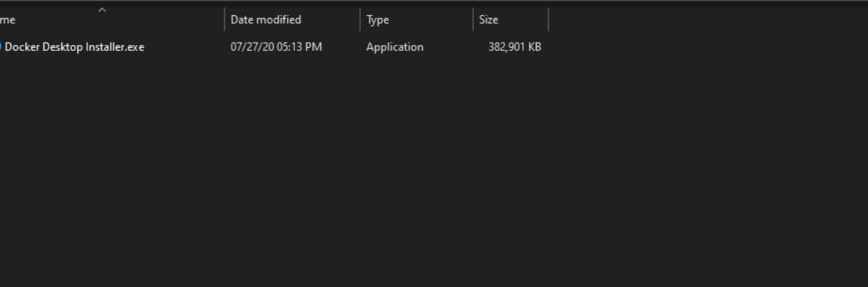This screenshot has height=287, width=868.
Task: Click the 07/27/20 05:13 PM date entry
Action: [276, 47]
